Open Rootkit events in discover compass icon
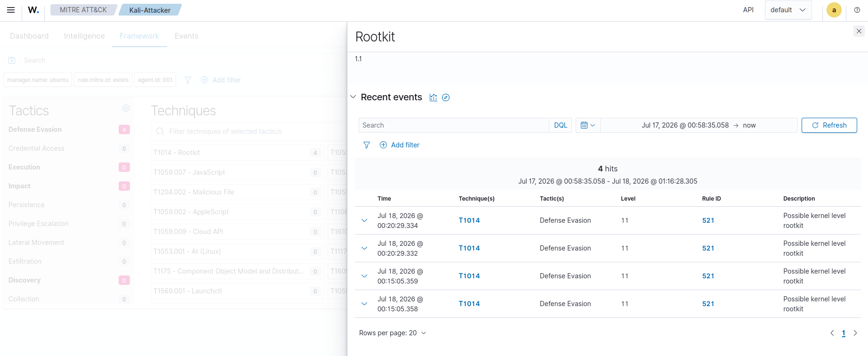The width and height of the screenshot is (868, 356). coord(446,97)
